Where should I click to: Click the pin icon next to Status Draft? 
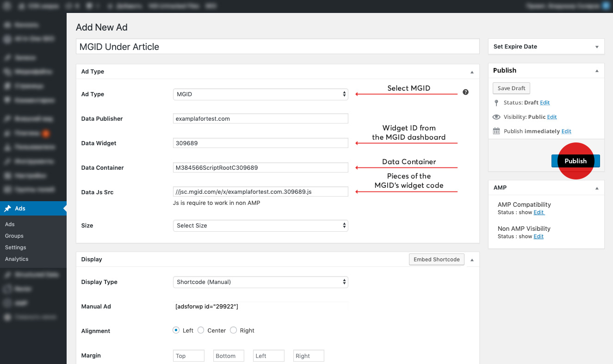click(x=496, y=102)
